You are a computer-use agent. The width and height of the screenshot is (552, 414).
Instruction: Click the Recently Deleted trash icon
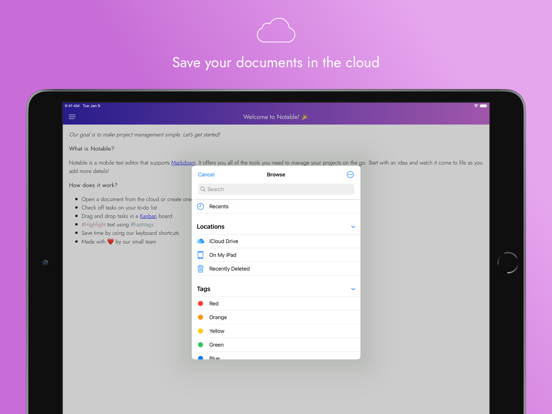tap(200, 269)
